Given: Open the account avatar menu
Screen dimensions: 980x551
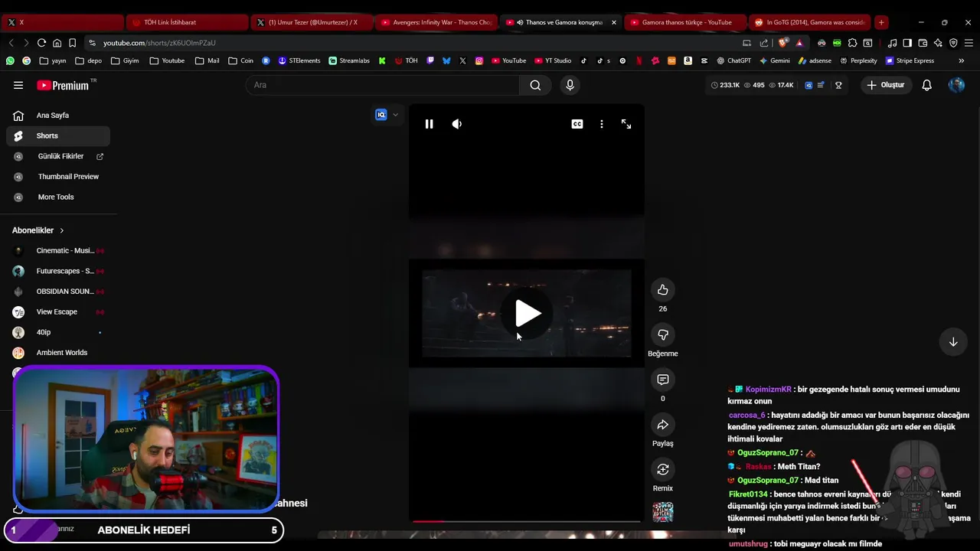Looking at the screenshot, I should coord(956,85).
